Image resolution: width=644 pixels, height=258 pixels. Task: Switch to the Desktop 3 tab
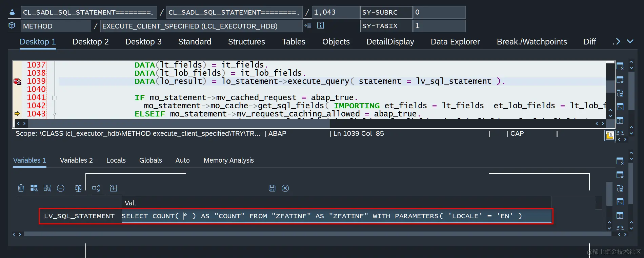pyautogui.click(x=143, y=42)
